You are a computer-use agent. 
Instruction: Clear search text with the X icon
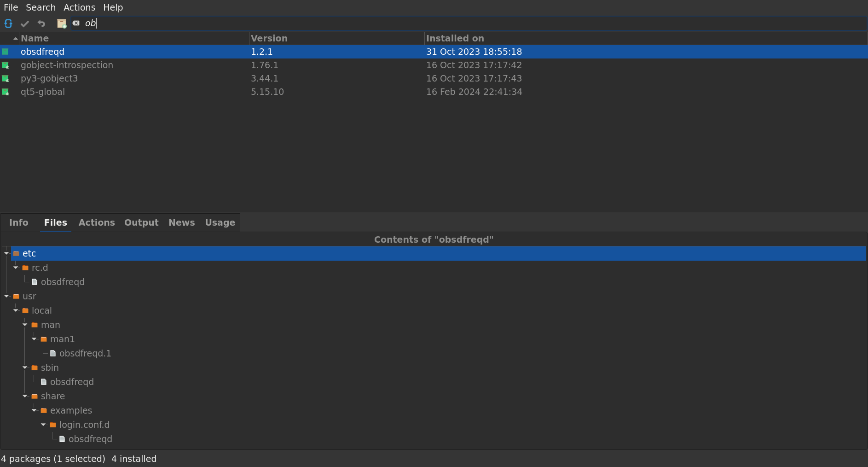point(76,23)
